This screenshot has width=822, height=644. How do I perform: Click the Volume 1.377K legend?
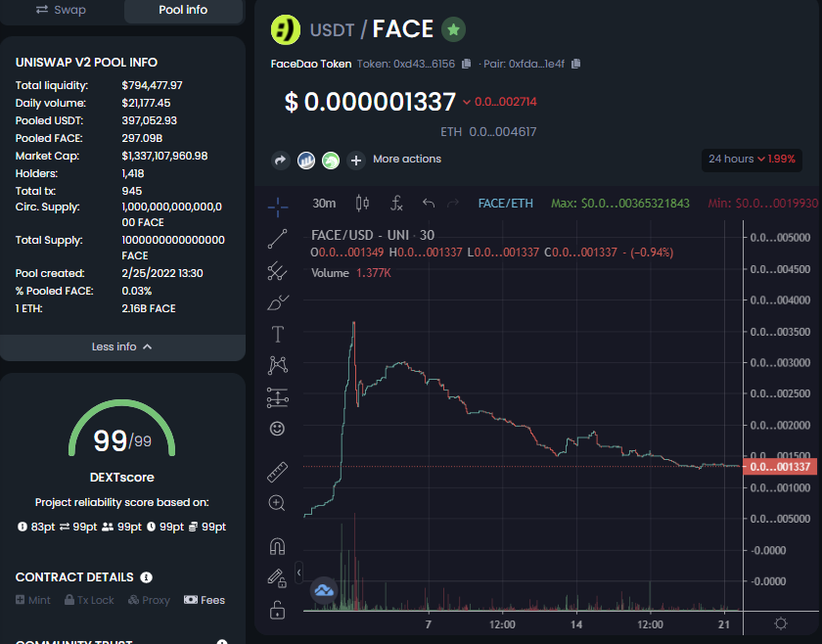(x=350, y=273)
